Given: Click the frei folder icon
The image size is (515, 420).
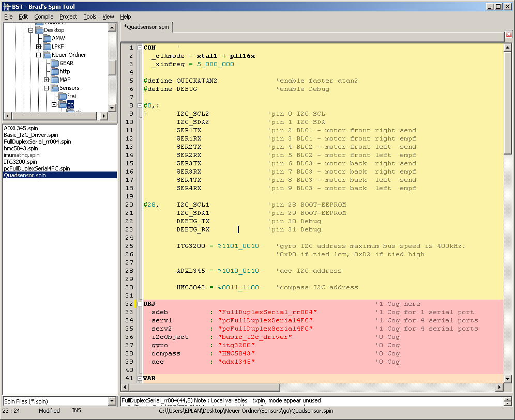Looking at the screenshot, I should point(63,96).
